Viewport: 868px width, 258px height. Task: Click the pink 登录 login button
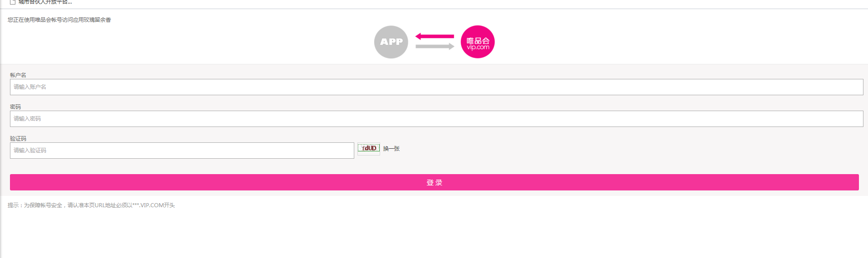click(x=434, y=182)
